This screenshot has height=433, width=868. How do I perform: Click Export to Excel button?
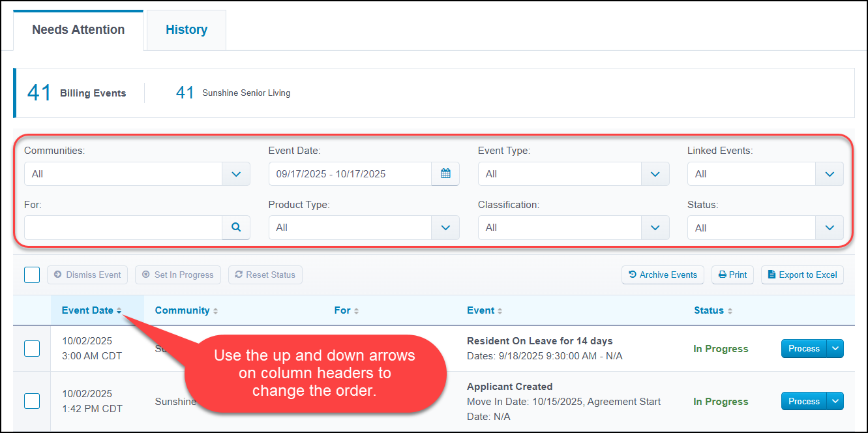pyautogui.click(x=802, y=275)
